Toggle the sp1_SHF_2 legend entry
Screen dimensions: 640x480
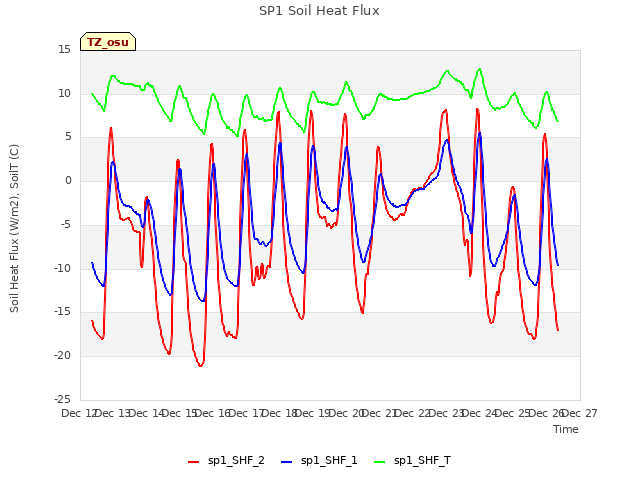pos(226,461)
